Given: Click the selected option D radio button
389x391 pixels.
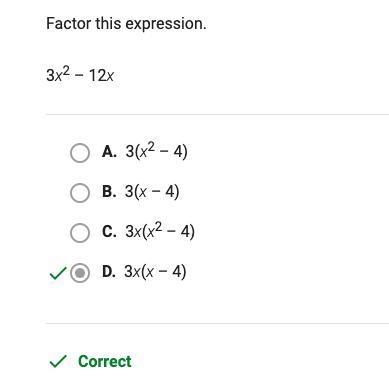Looking at the screenshot, I should [x=80, y=273].
